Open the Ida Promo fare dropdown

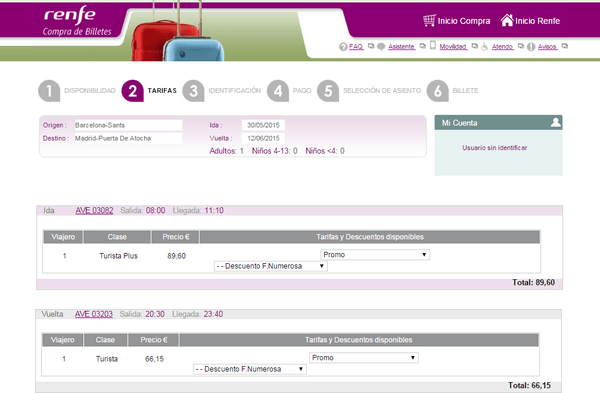tap(375, 255)
